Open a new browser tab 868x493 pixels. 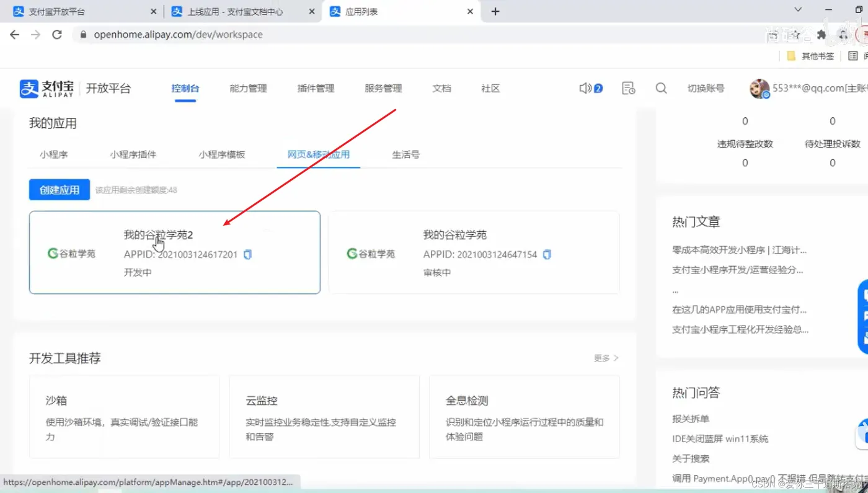(495, 11)
